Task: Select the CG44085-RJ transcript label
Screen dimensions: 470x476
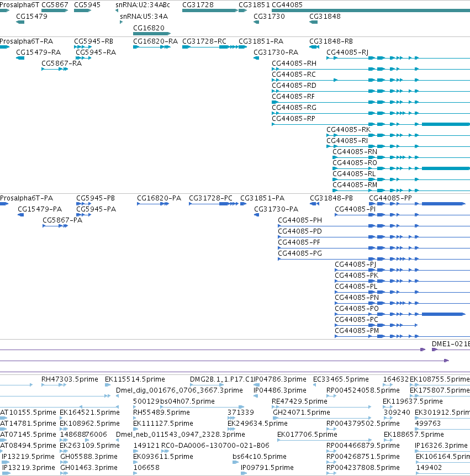Action: coord(347,52)
